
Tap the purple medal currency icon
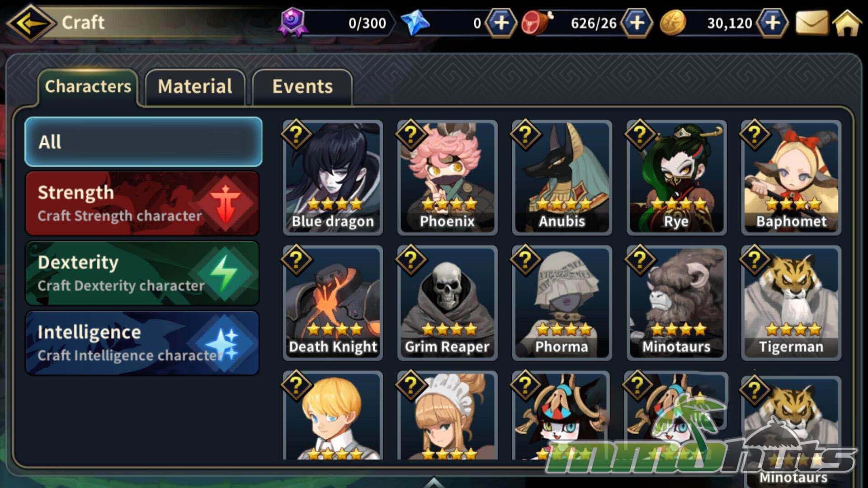(x=293, y=22)
